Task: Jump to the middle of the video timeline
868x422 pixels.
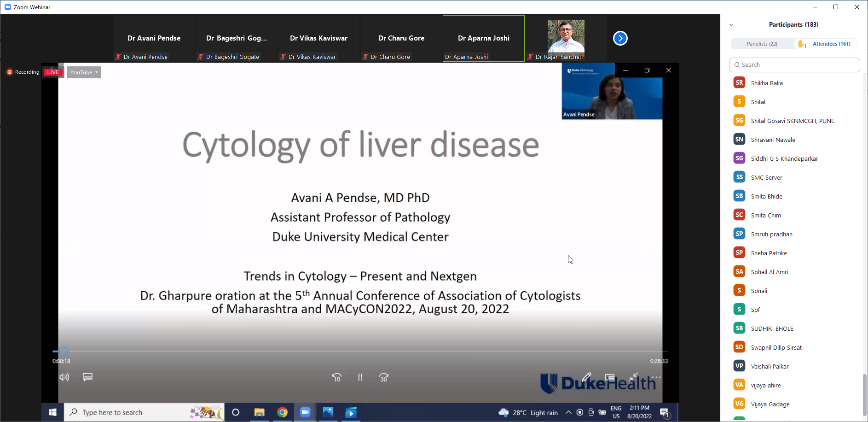Action: click(x=360, y=352)
